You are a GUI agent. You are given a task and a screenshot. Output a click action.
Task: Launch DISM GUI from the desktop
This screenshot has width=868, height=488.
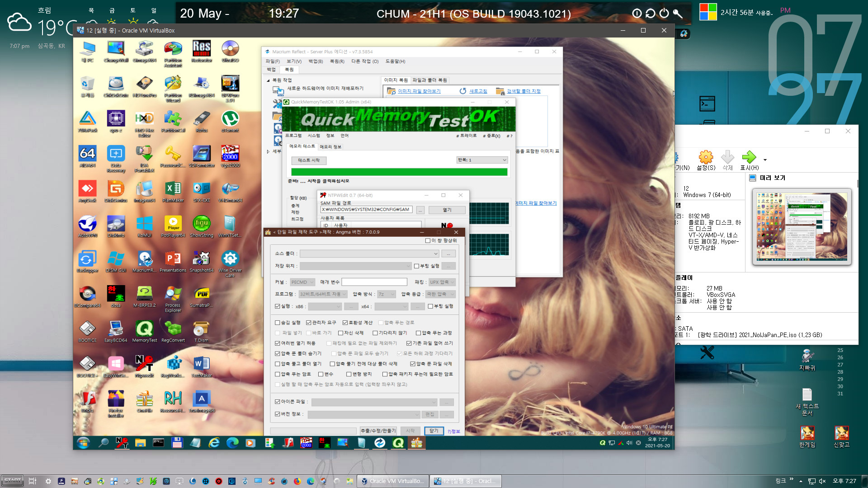click(x=116, y=261)
